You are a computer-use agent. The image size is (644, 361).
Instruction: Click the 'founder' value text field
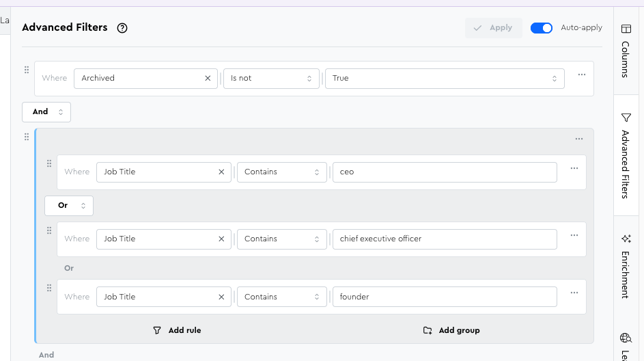(444, 297)
